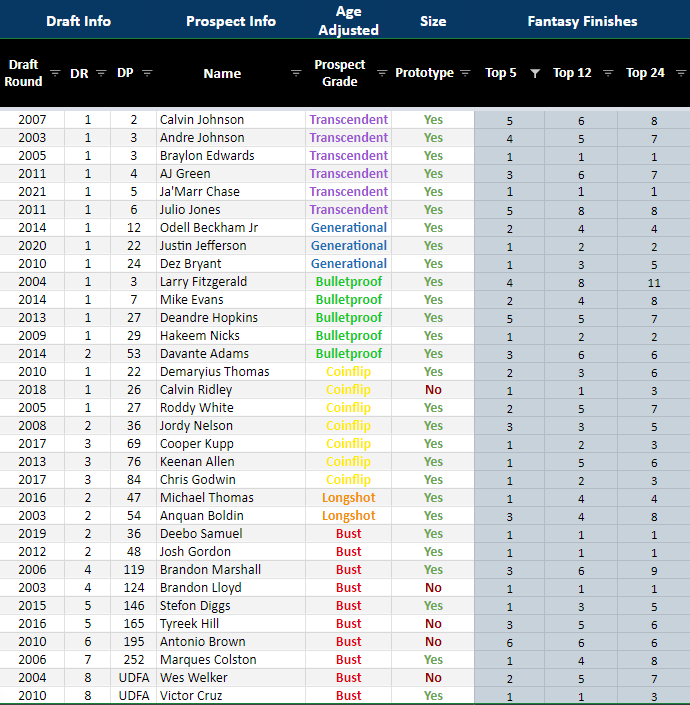
Task: Click the Anquan Boldin name cell
Action: click(x=231, y=515)
